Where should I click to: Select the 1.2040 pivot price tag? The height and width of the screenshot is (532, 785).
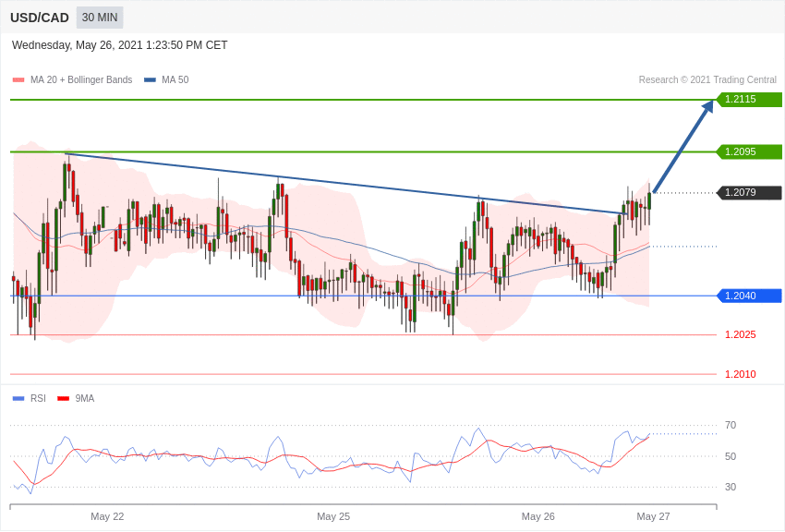tap(749, 296)
